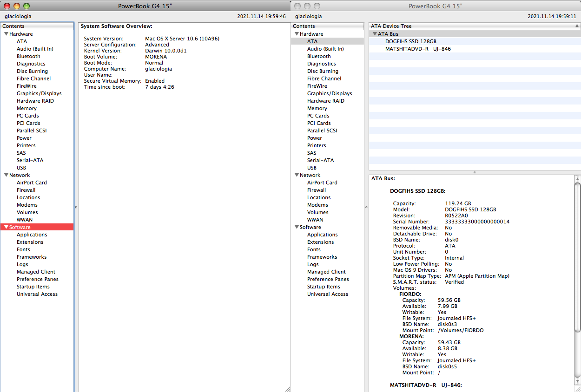Select PCI Cards in left window
The image size is (581, 392).
[28, 123]
